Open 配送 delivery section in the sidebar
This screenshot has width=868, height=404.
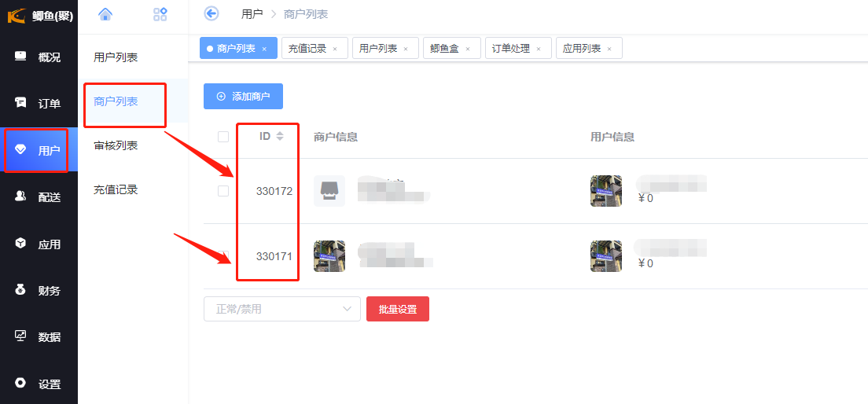(39, 197)
